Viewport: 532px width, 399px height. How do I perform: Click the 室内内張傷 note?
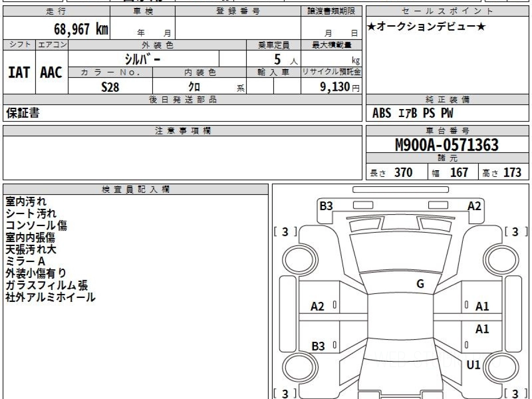pyautogui.click(x=30, y=238)
